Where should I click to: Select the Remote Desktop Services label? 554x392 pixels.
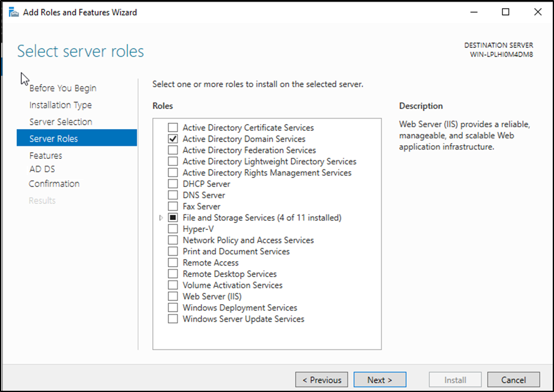point(229,274)
